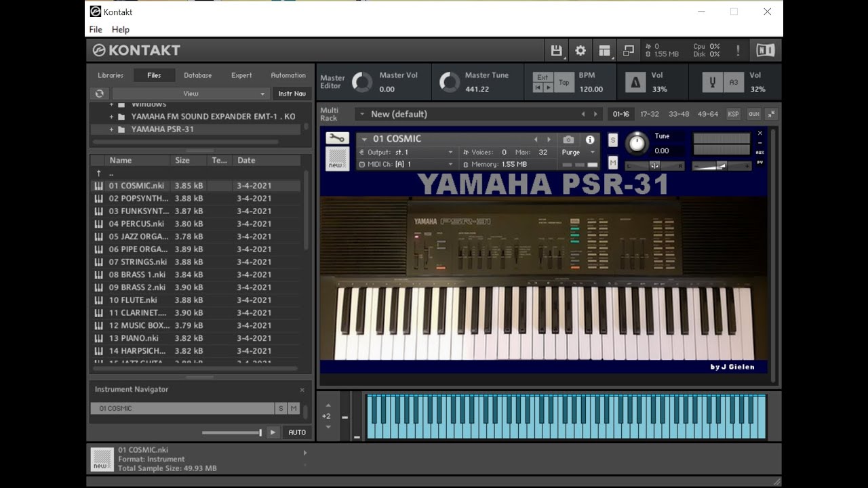This screenshot has width=868, height=488.
Task: Toggle Ext sync button
Action: tap(542, 77)
